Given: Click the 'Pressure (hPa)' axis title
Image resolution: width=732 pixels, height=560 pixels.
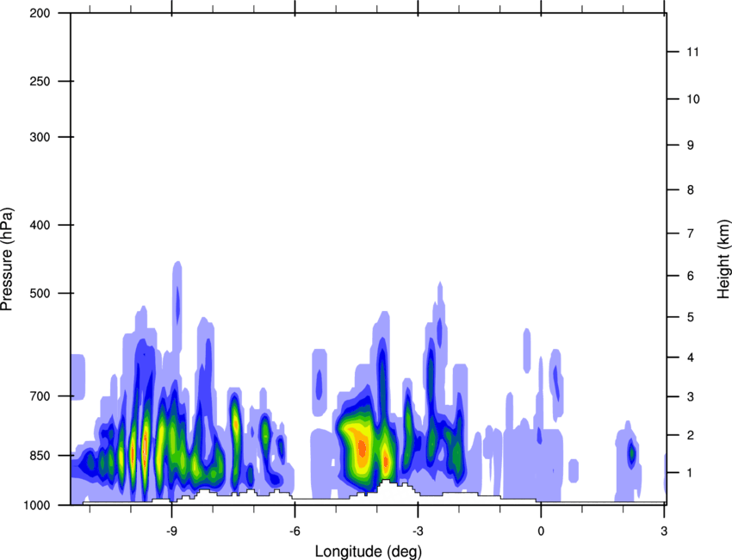Looking at the screenshot, I should click(x=7, y=259).
